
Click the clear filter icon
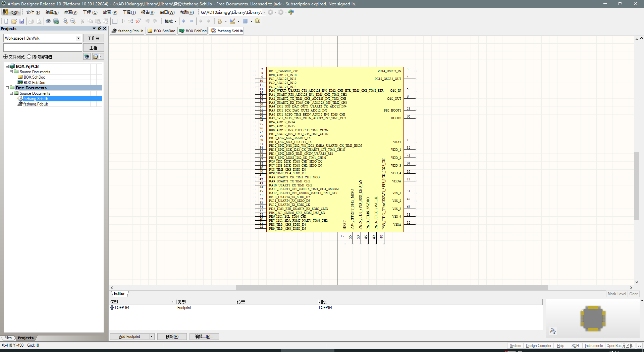(138, 21)
